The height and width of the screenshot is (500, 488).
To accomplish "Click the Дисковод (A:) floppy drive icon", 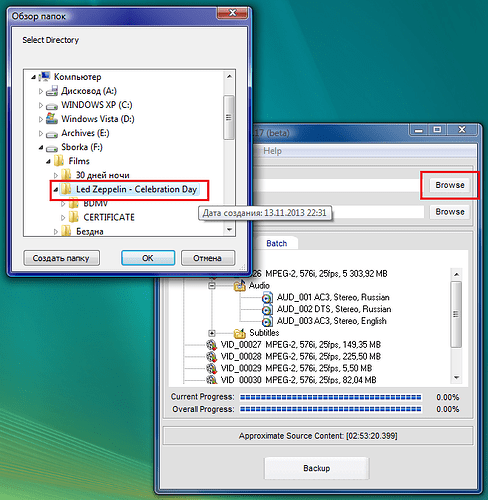I will point(52,91).
